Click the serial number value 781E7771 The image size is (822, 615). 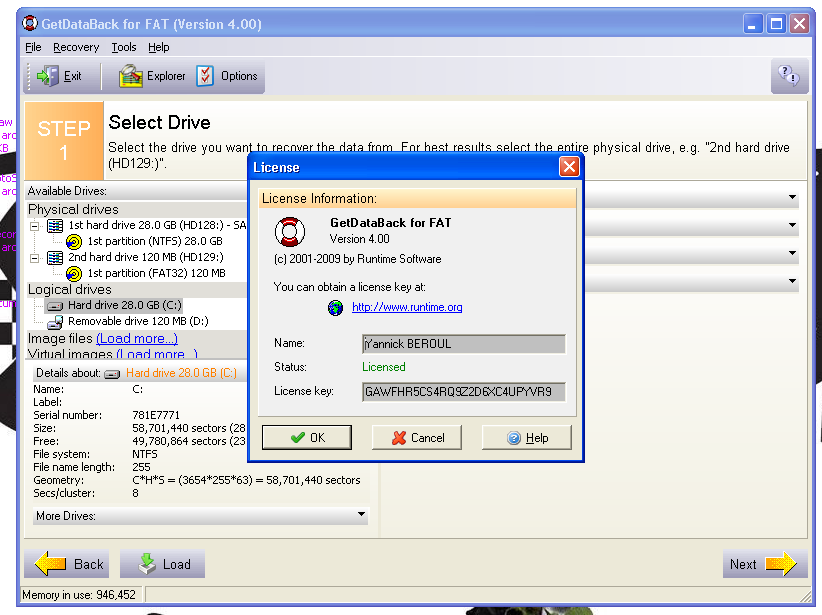click(156, 415)
